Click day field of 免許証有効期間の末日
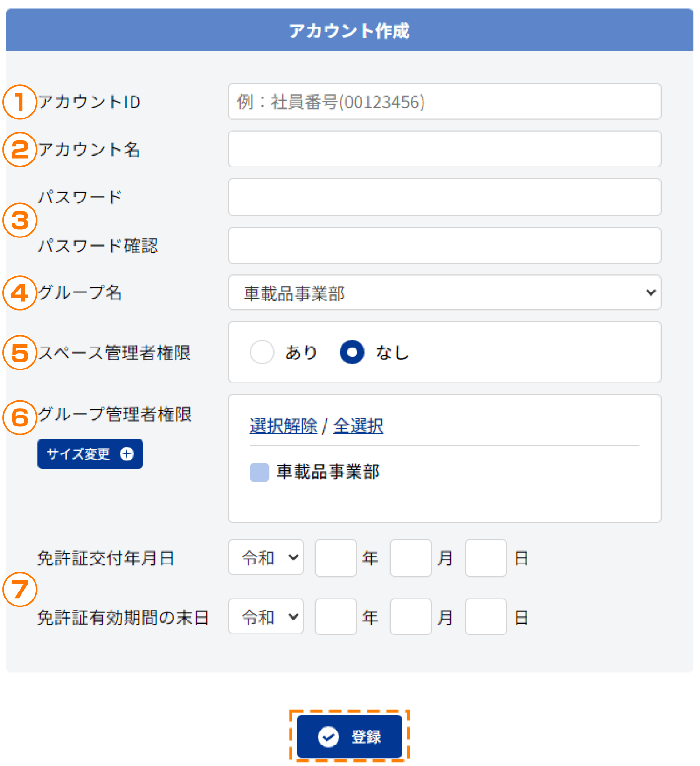The width and height of the screenshot is (700, 766). click(486, 617)
